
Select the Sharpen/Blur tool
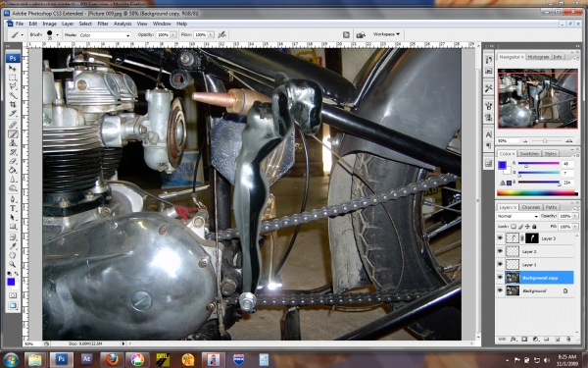[13, 180]
